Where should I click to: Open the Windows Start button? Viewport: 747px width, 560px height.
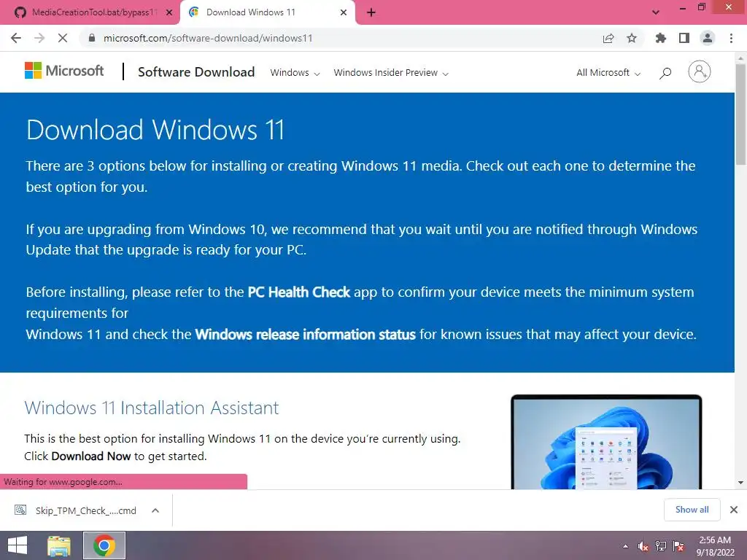pos(18,545)
